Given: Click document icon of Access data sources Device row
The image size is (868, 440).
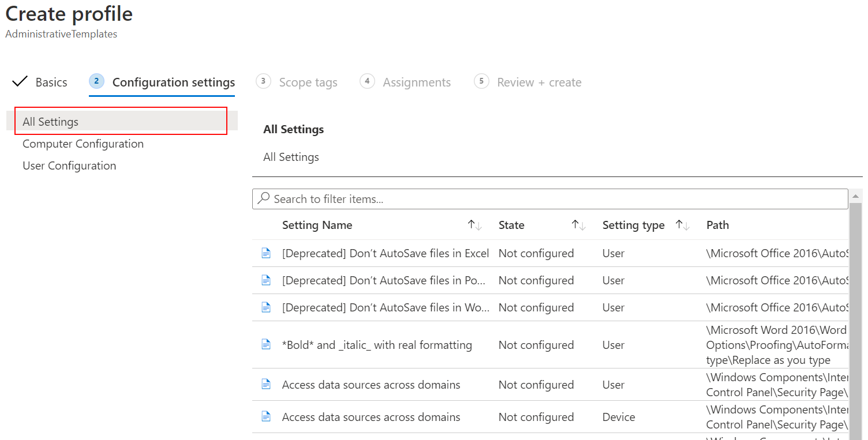Looking at the screenshot, I should [x=266, y=417].
